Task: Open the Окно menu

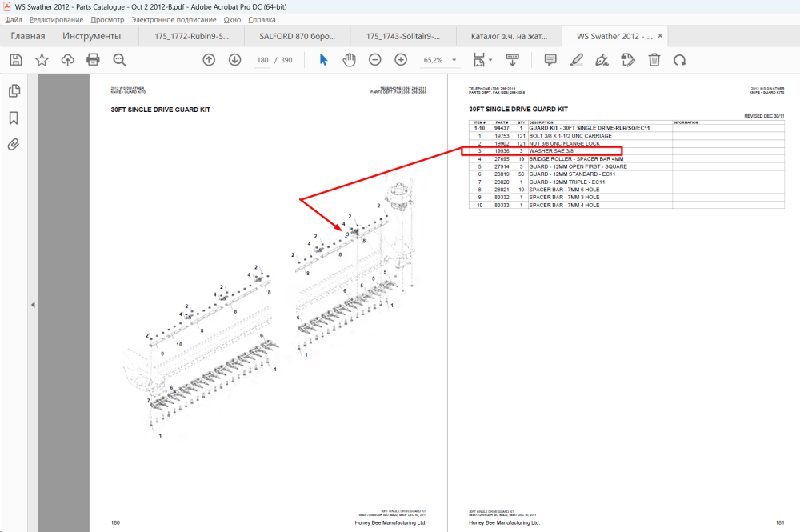Action: pyautogui.click(x=232, y=20)
